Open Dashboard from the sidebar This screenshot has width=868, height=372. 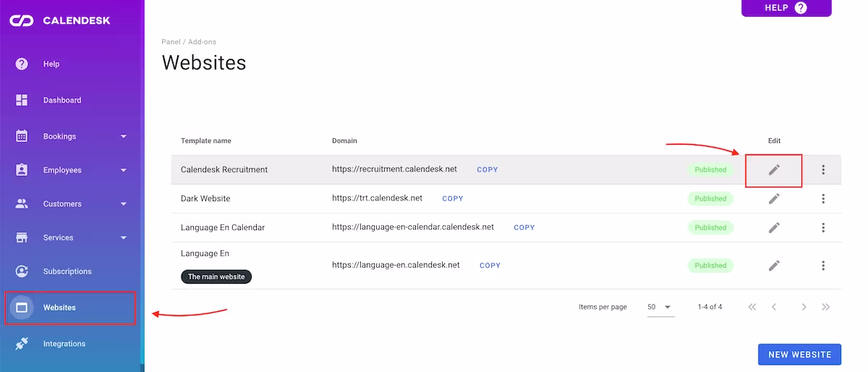point(62,100)
